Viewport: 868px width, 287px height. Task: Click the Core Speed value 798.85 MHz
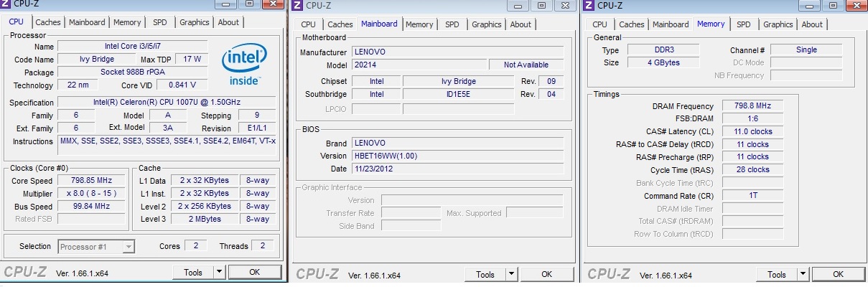(91, 181)
